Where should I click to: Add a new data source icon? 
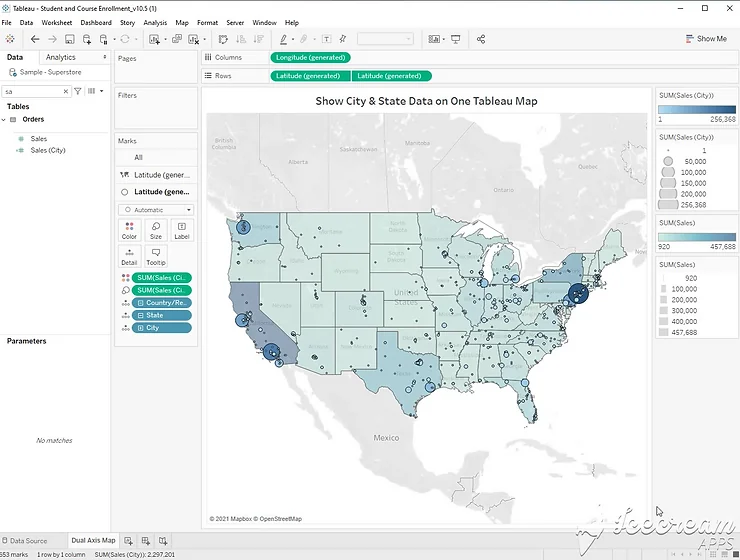pos(87,39)
